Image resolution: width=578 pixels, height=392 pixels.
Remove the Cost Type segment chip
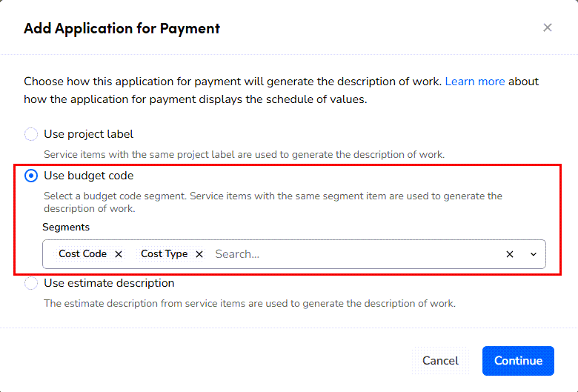coord(199,254)
